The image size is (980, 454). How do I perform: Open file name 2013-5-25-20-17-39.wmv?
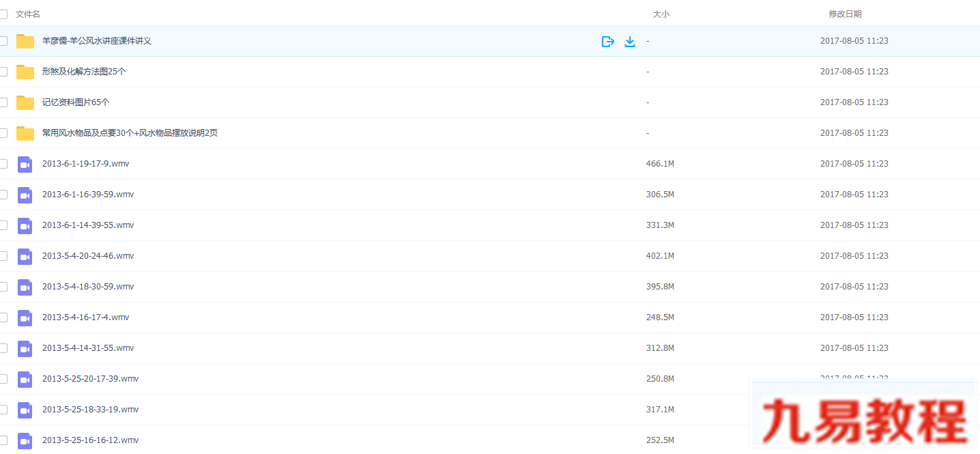pos(91,379)
